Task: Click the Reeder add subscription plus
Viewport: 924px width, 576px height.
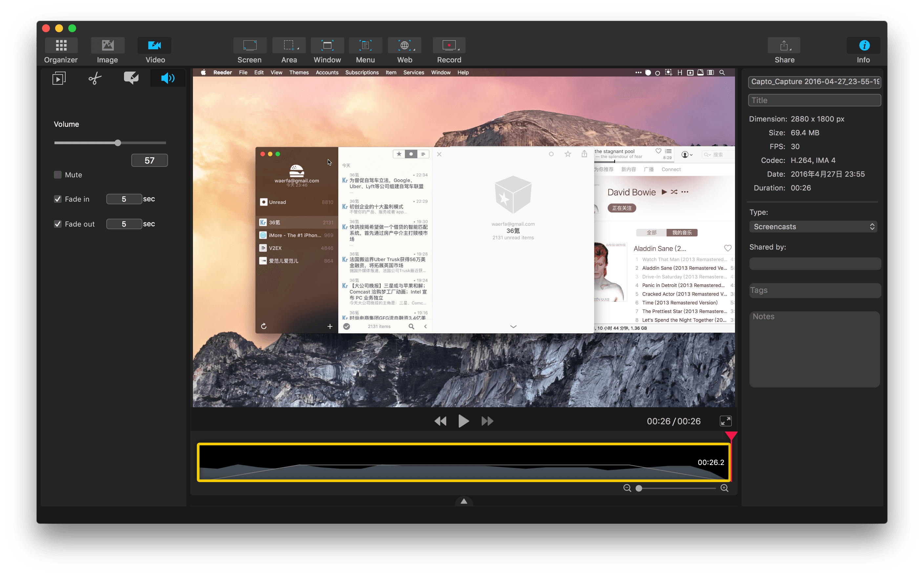Action: (x=329, y=326)
